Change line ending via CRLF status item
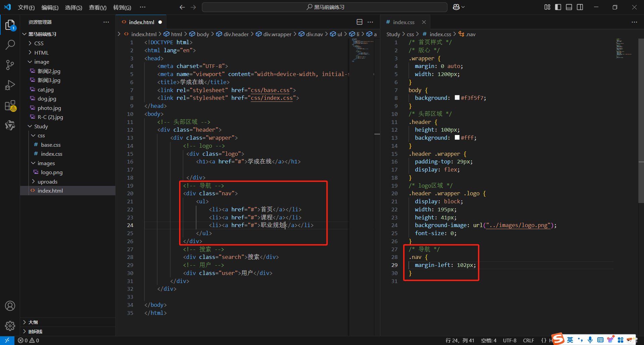 [x=528, y=340]
